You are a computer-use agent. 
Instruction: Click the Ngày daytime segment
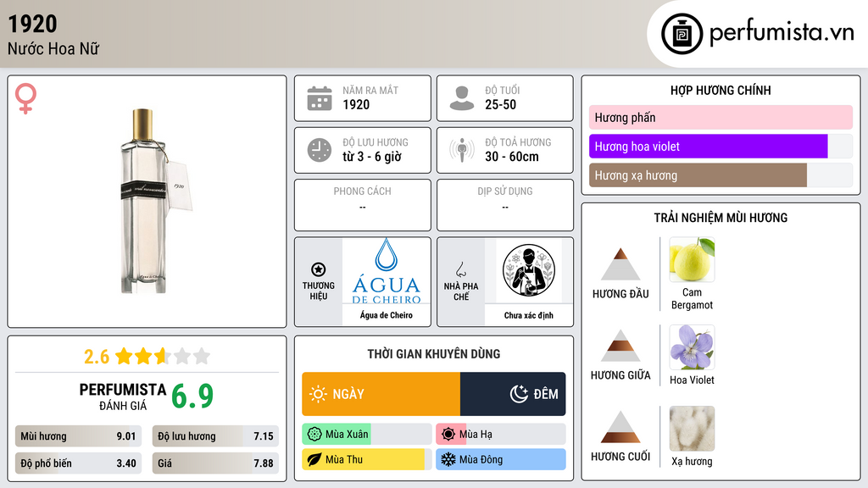tap(381, 394)
